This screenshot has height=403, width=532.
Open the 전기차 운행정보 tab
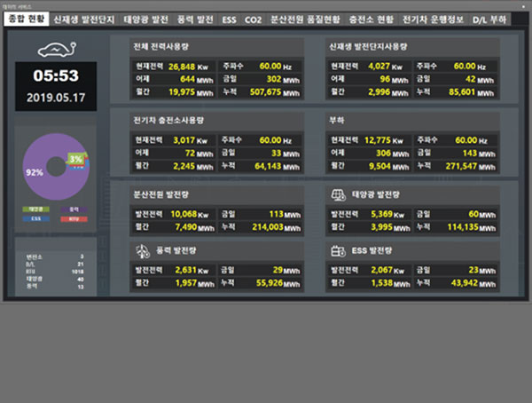point(432,19)
